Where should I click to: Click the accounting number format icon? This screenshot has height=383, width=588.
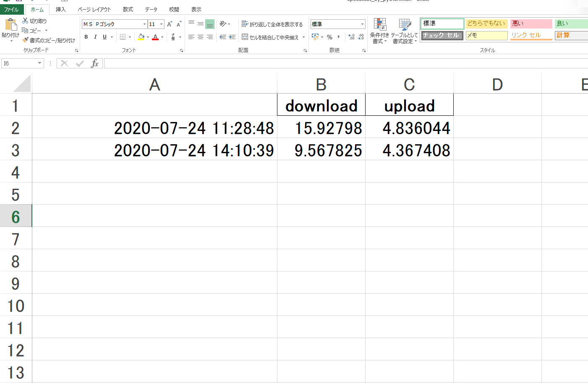pos(315,37)
